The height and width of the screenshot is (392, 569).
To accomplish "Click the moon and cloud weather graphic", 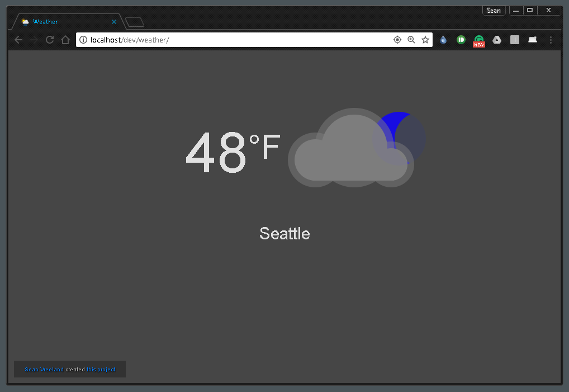I will coord(356,147).
